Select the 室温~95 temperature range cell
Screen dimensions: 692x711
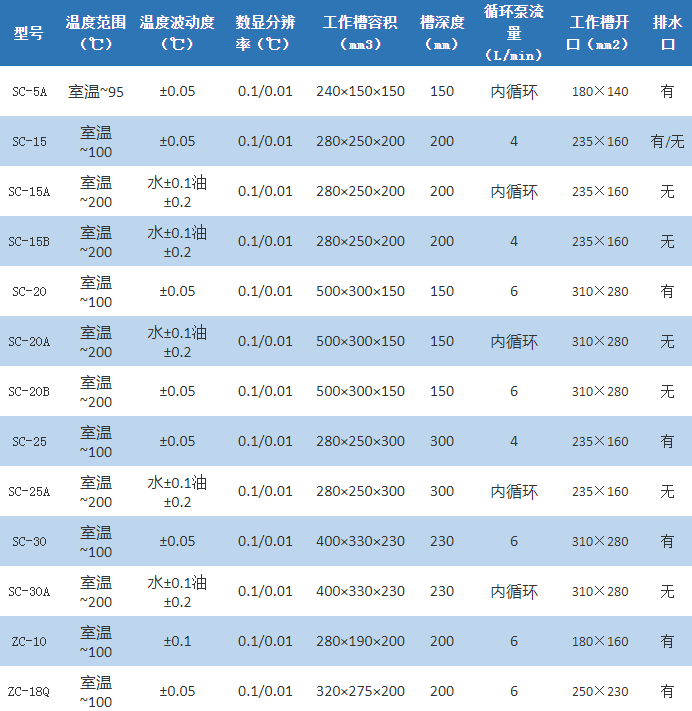(x=96, y=92)
